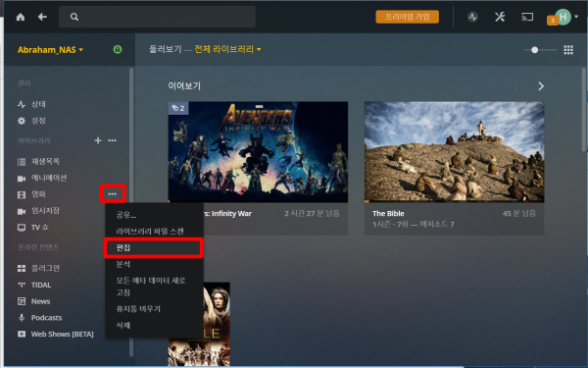Select 편집 in the context menu

coord(154,248)
